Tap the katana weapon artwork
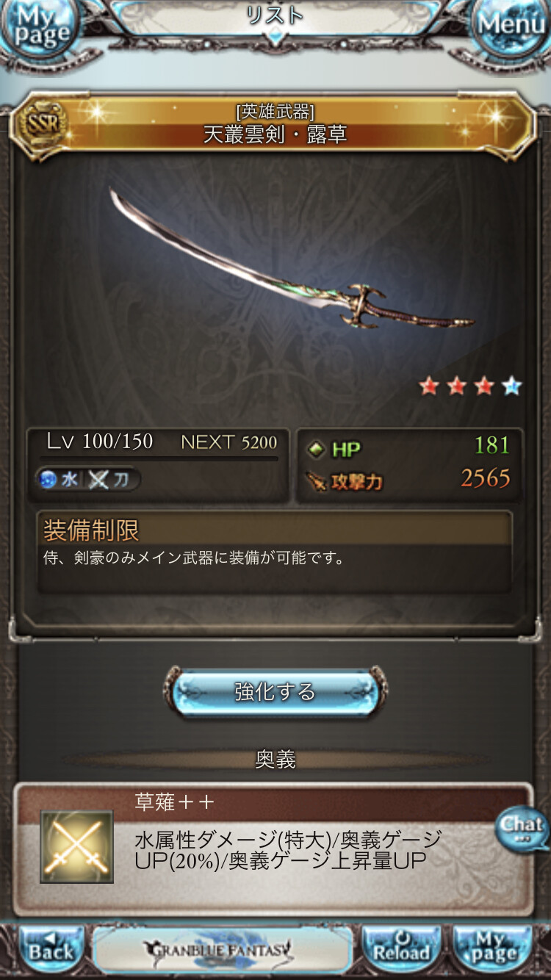This screenshot has width=551, height=980. (x=291, y=259)
